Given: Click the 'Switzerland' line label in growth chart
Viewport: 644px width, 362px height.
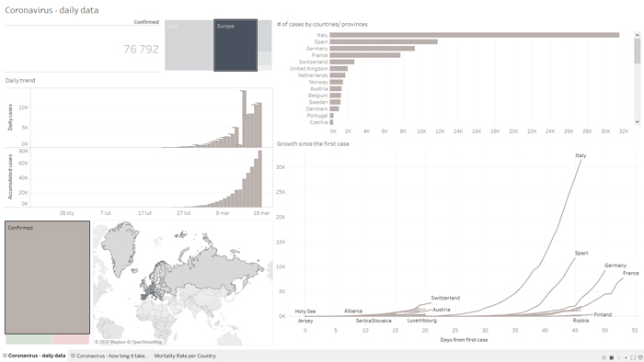Looking at the screenshot, I should [445, 298].
